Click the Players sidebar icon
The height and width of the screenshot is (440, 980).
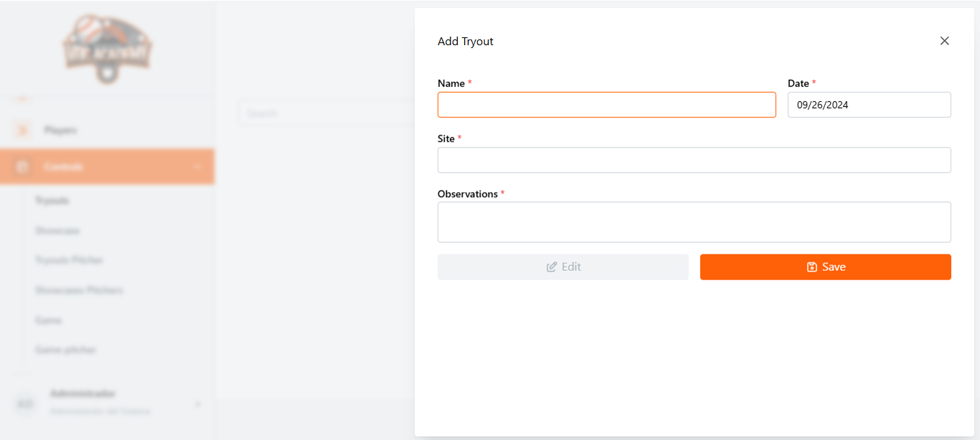[22, 130]
